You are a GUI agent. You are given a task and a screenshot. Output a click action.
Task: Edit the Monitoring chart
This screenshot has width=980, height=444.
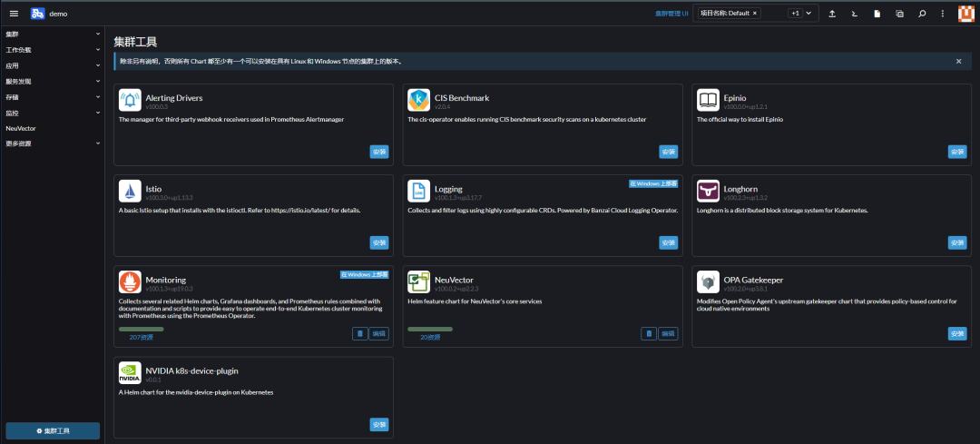(x=379, y=333)
